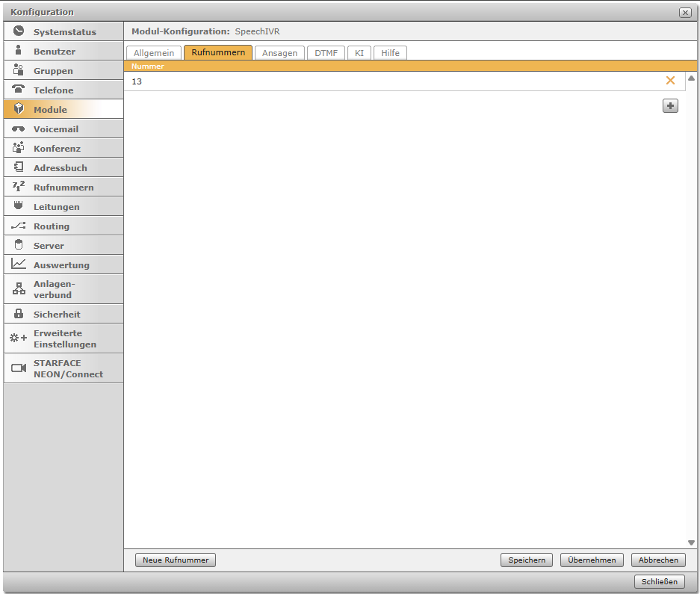Add a number with the plus button
This screenshot has height=594, width=700.
(x=670, y=106)
